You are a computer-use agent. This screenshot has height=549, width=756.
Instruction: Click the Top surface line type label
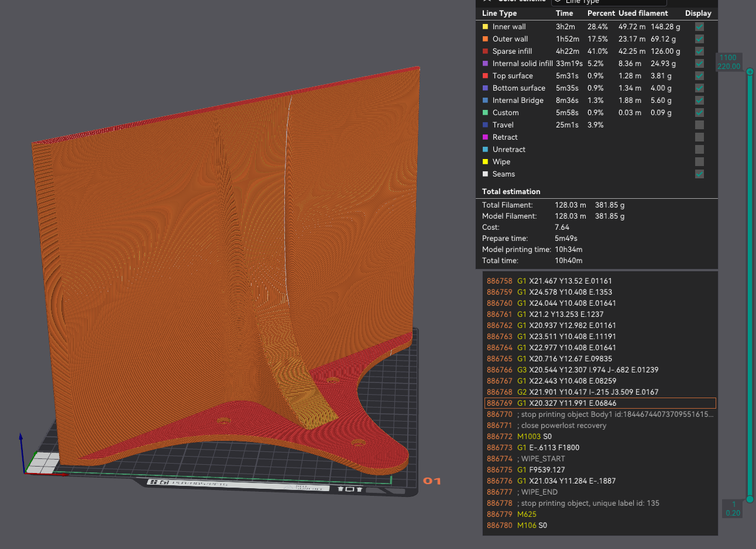[513, 75]
